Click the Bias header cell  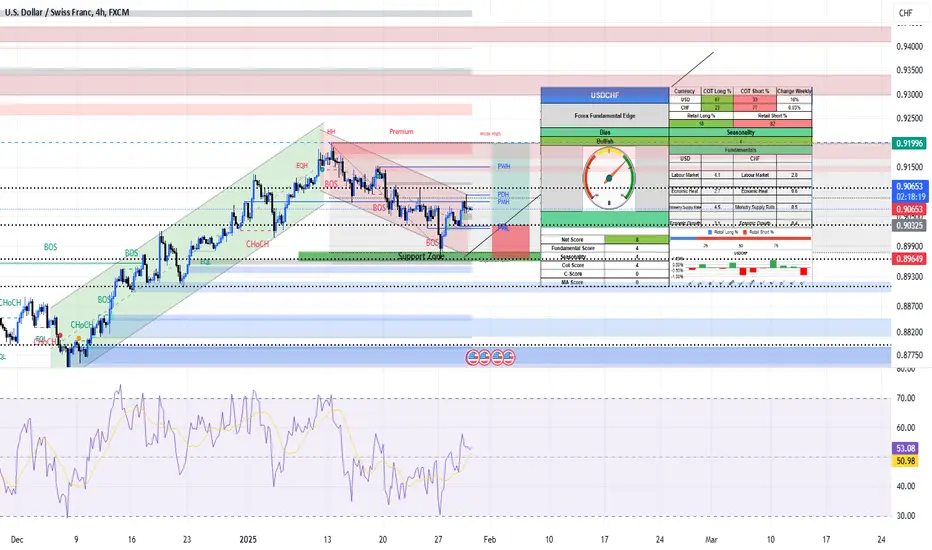tap(604, 132)
